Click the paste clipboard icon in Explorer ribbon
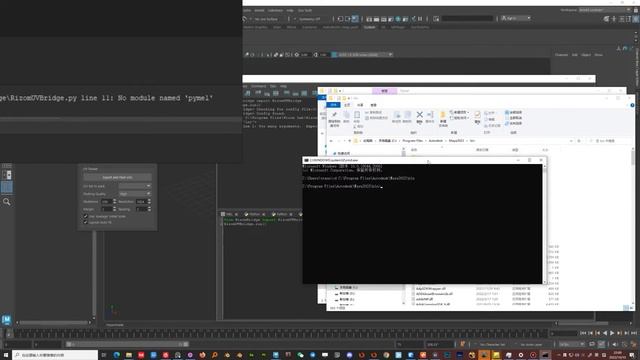This screenshot has height=360, width=640. click(x=357, y=115)
